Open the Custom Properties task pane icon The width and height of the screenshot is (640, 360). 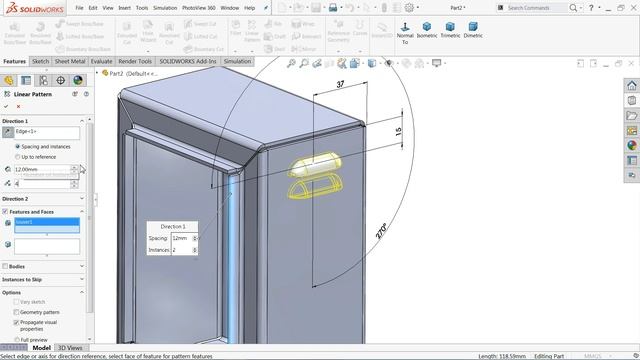pos(632,160)
